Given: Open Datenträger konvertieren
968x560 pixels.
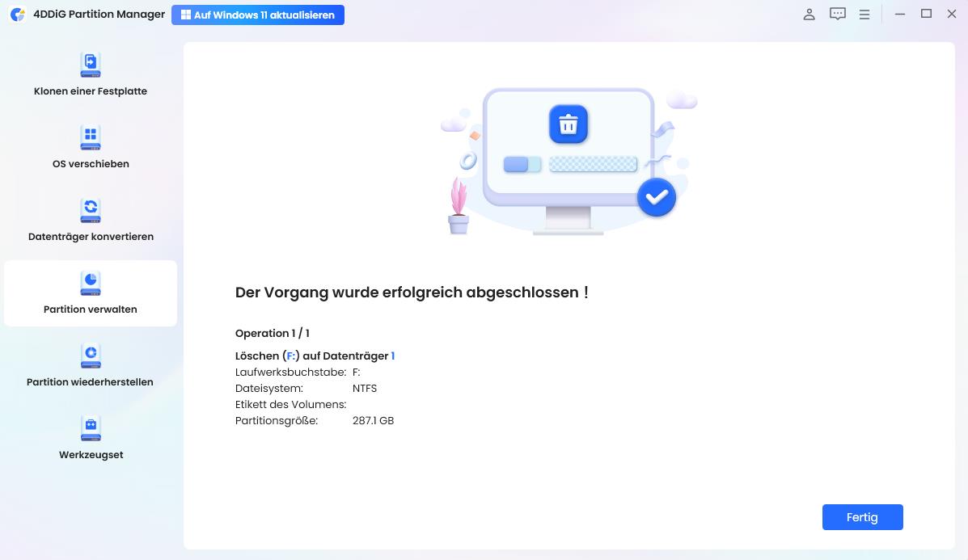Looking at the screenshot, I should point(90,220).
